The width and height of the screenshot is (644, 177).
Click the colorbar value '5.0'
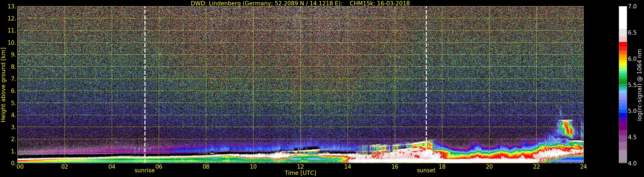632,111
